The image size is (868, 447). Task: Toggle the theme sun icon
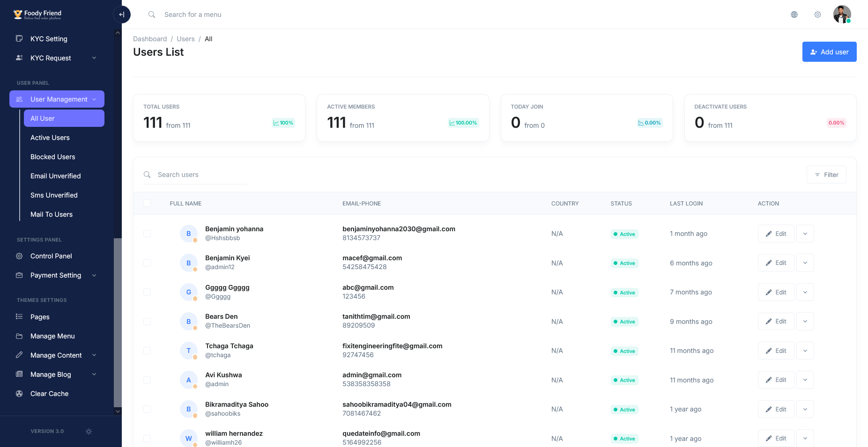coord(89,432)
